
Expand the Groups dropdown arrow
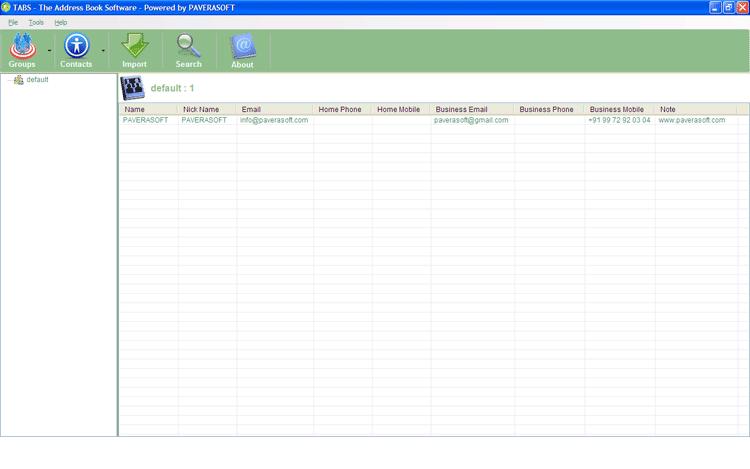pos(49,51)
